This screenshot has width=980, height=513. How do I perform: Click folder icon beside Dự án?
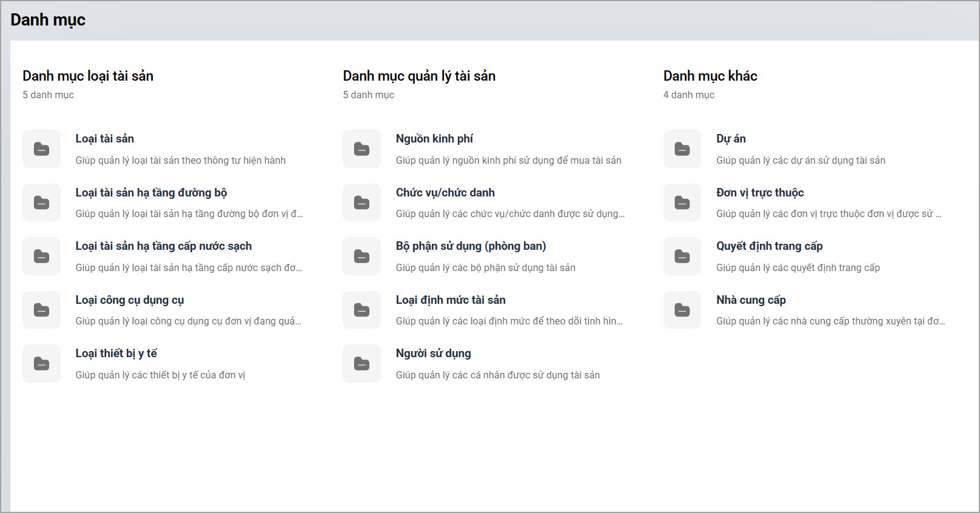coord(682,149)
